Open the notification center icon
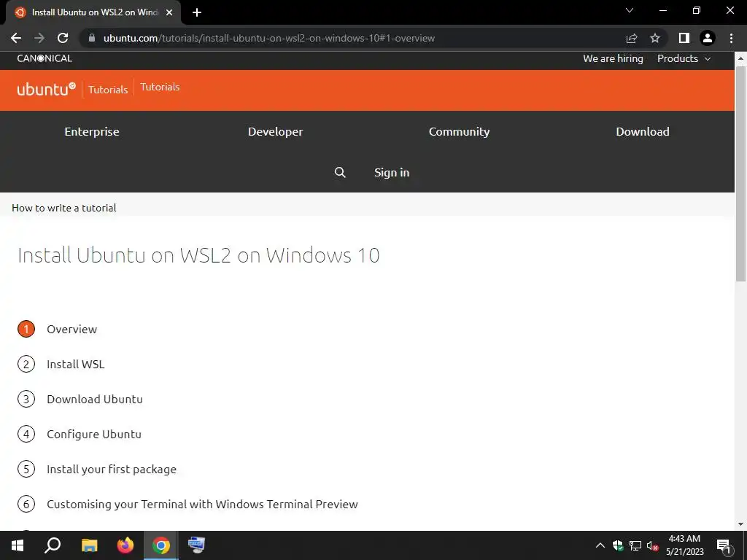The image size is (747, 560). pyautogui.click(x=724, y=547)
